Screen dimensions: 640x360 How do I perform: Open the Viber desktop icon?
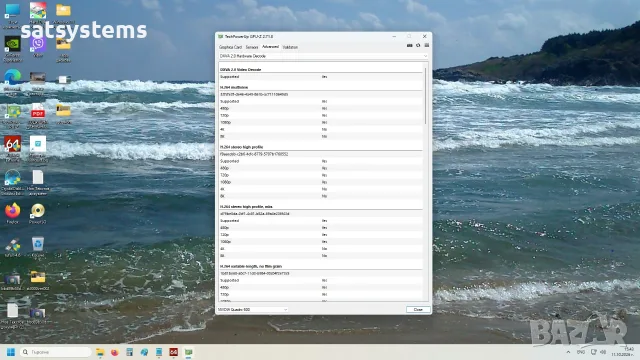coord(38,46)
